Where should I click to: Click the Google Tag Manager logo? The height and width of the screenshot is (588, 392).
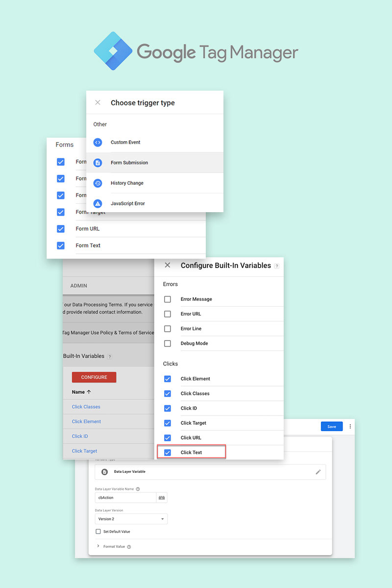(196, 51)
